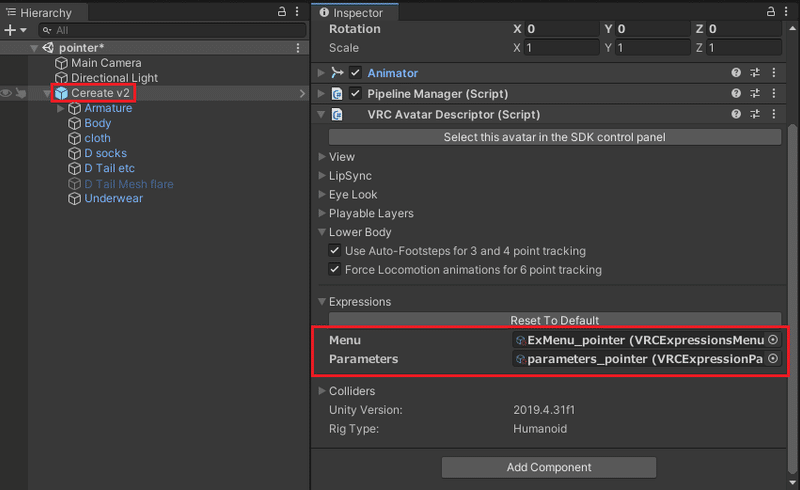Image resolution: width=800 pixels, height=490 pixels.
Task: Lock the Hierarchy panel
Action: (282, 11)
